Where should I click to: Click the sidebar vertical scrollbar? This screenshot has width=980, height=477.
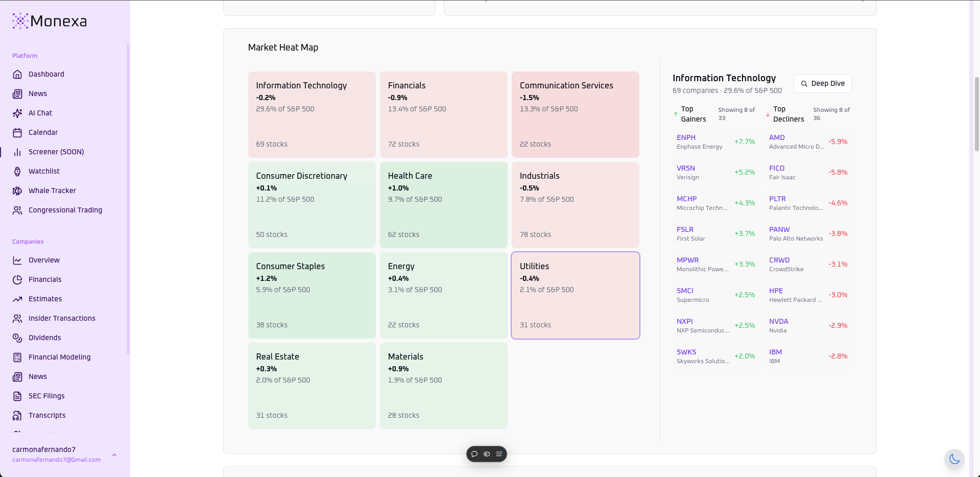(x=128, y=199)
